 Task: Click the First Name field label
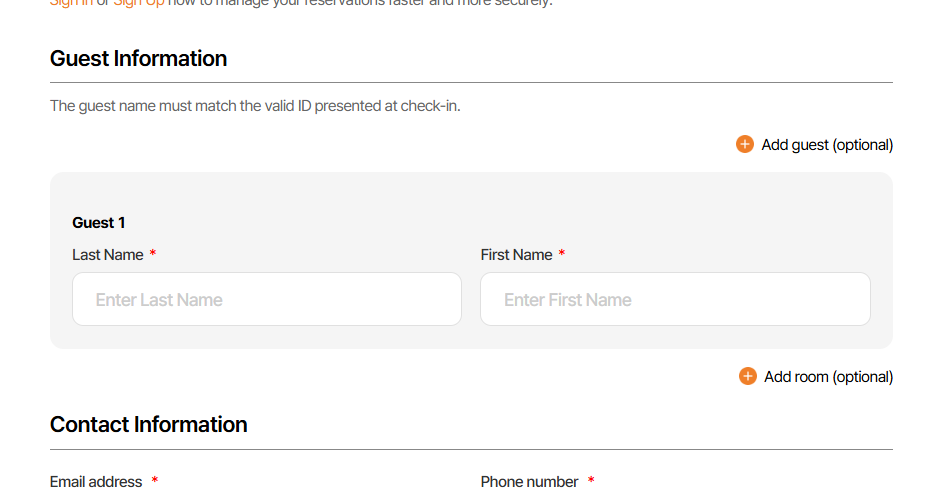516,255
